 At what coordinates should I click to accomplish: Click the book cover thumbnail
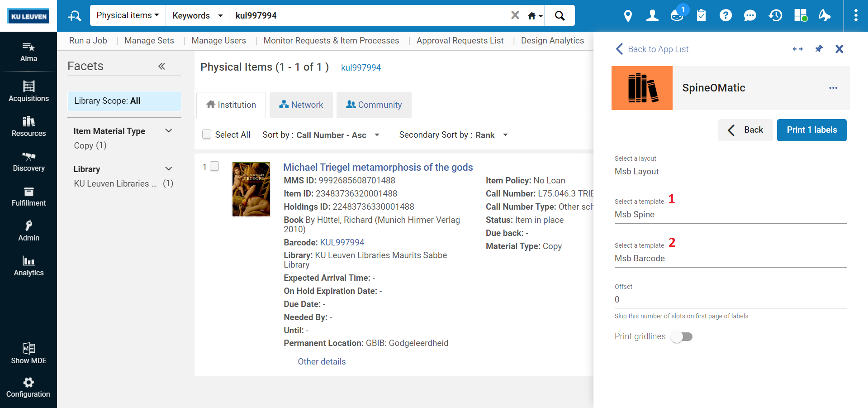[x=251, y=189]
